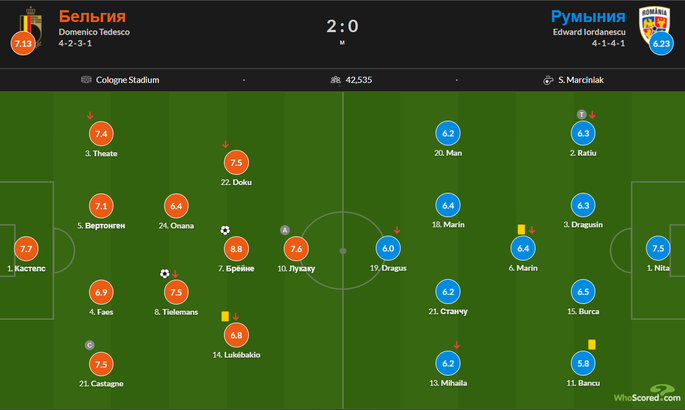Click the goal ball icon above Tielemans

click(164, 274)
